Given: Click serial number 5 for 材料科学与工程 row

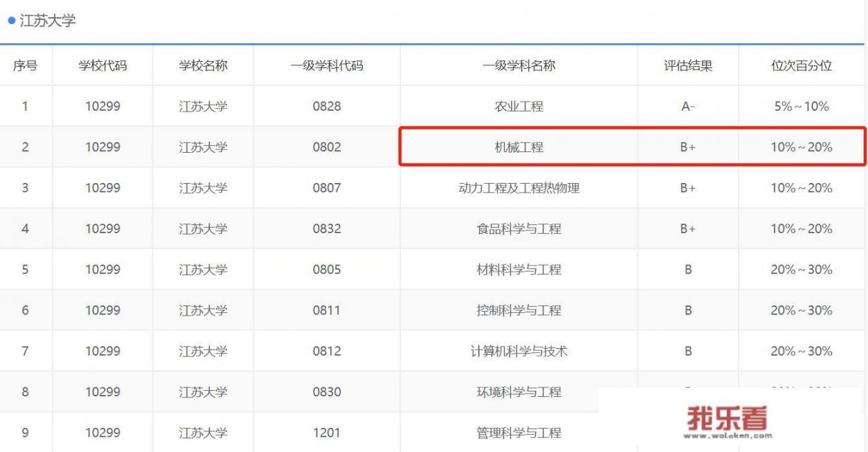Looking at the screenshot, I should [x=25, y=270].
